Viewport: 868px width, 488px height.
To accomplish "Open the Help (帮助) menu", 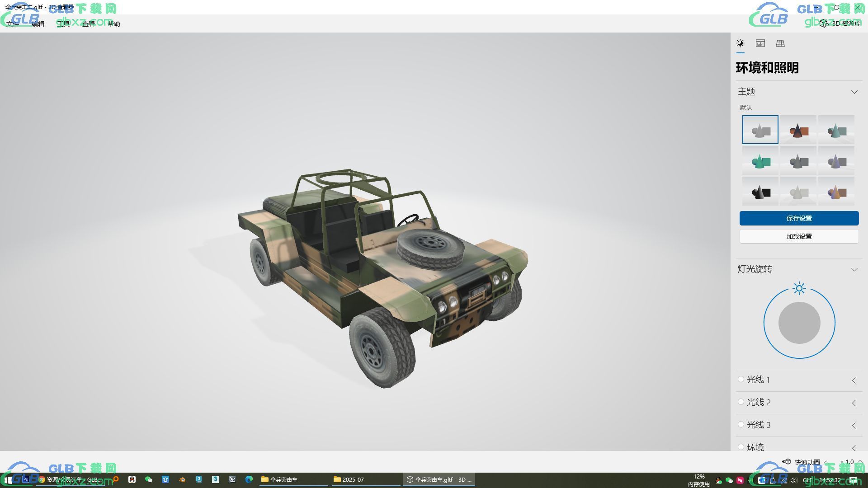I will [x=113, y=24].
